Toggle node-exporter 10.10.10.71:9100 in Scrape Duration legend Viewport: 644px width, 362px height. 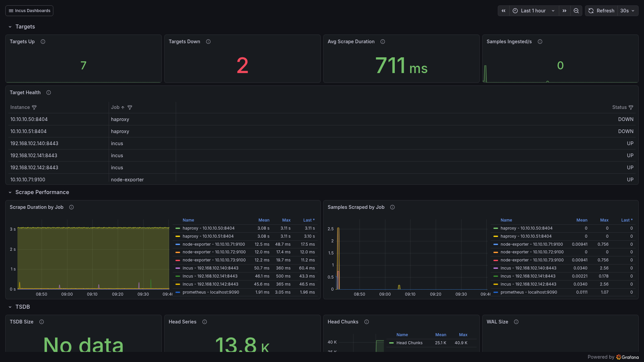214,244
